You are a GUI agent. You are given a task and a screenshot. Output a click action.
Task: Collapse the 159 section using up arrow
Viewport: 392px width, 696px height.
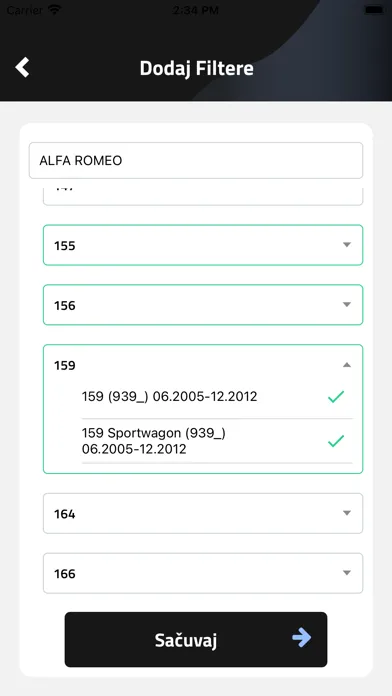click(347, 365)
